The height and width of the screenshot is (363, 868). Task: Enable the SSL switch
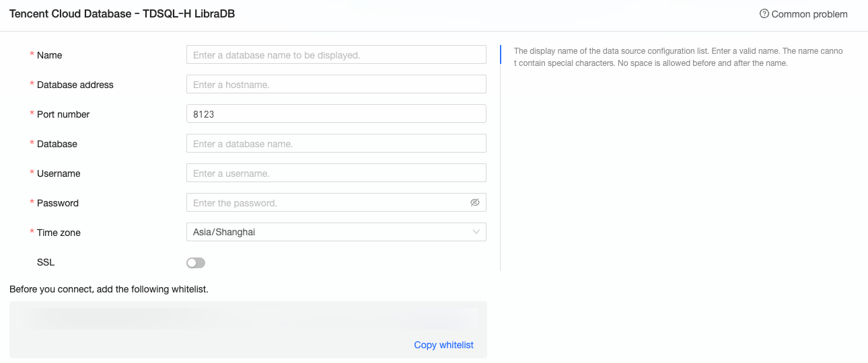tap(196, 262)
